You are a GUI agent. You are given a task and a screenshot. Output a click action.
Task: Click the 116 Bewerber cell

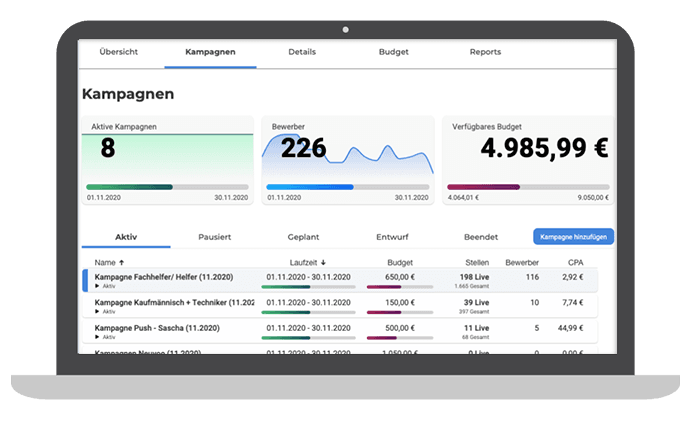532,277
